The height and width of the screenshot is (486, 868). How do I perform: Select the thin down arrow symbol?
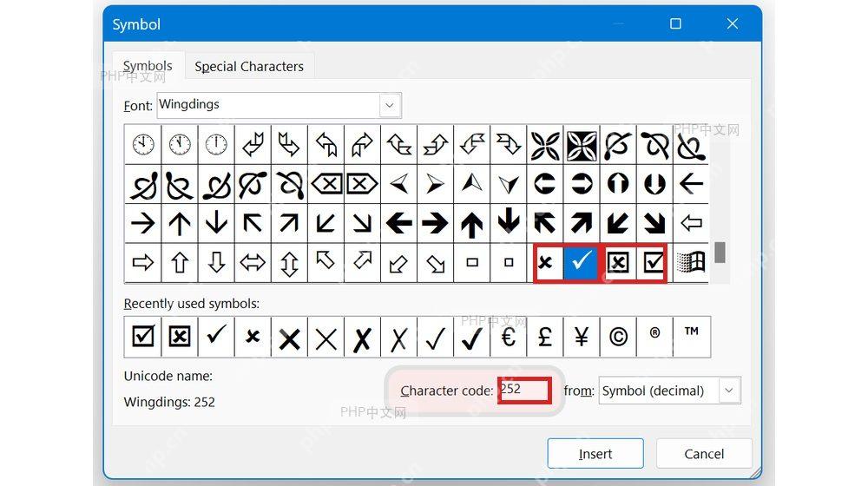point(216,223)
